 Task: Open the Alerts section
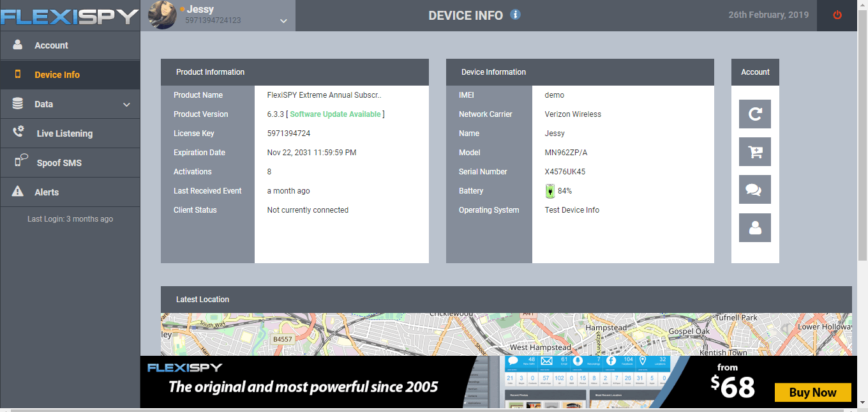coord(70,192)
